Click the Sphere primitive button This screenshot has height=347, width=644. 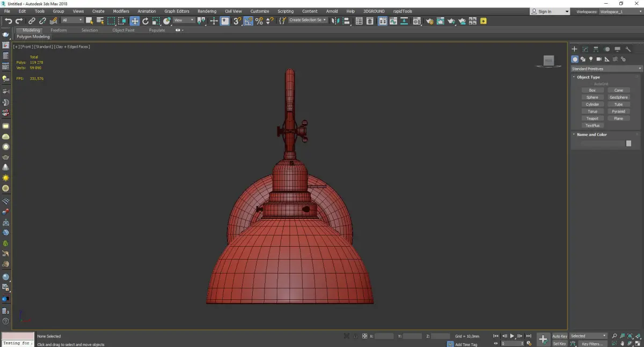[592, 98]
